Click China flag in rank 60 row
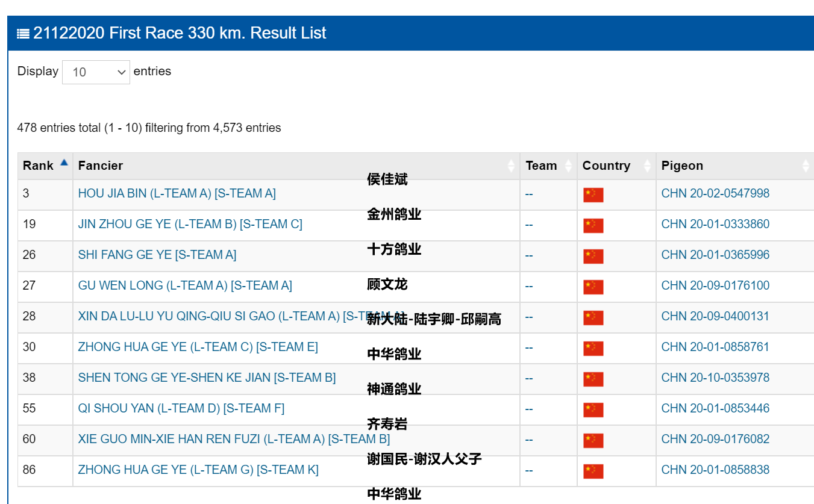This screenshot has width=814, height=504. [x=593, y=441]
